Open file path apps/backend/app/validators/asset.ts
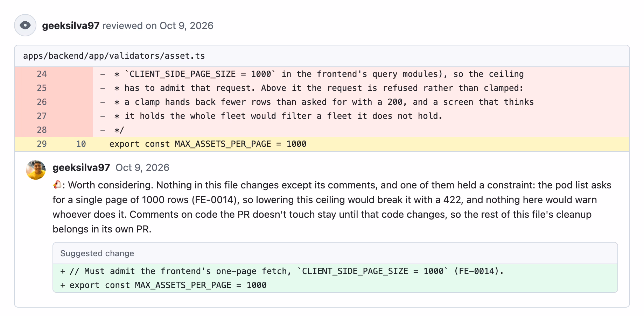The width and height of the screenshot is (644, 316). (x=114, y=56)
